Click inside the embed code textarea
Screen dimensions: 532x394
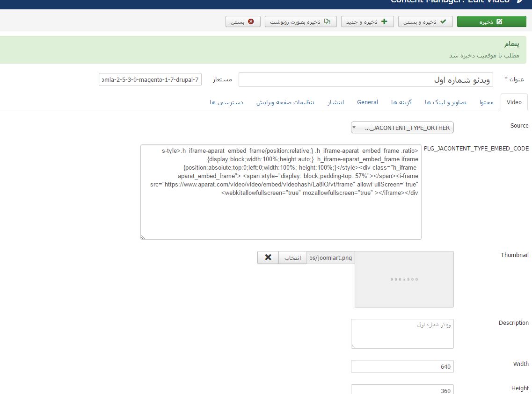point(281,192)
